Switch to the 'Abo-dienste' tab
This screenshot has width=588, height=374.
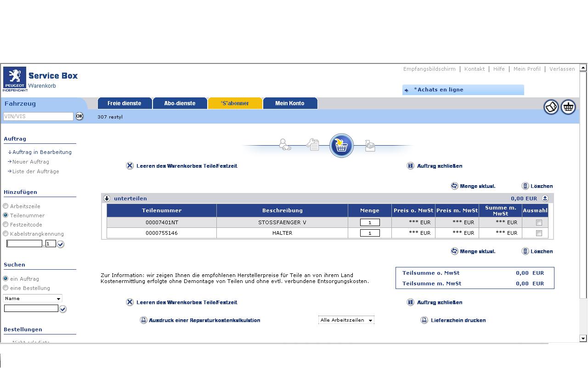[x=180, y=103]
